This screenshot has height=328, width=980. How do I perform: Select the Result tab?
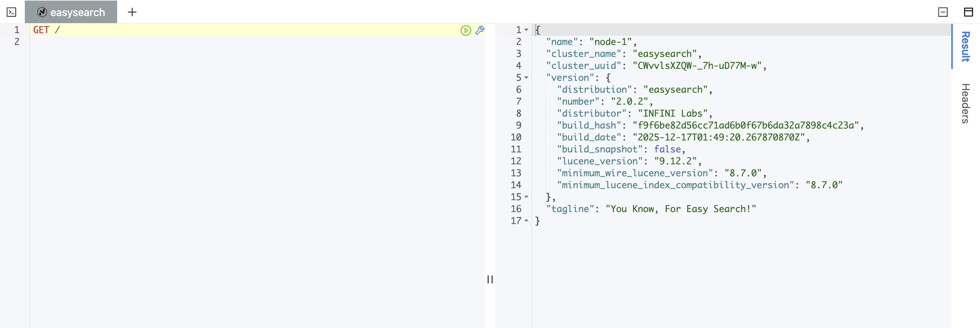(x=966, y=46)
